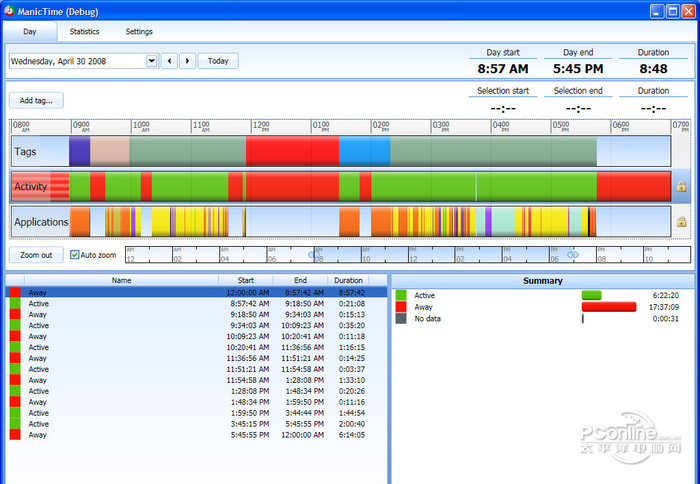700x484 pixels.
Task: Click the Day end value 5:45 PM
Action: [x=578, y=69]
